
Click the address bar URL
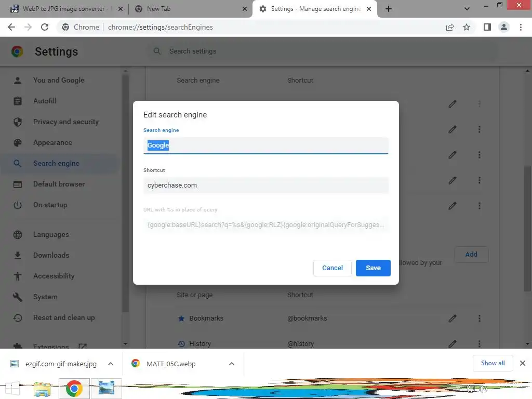point(160,27)
